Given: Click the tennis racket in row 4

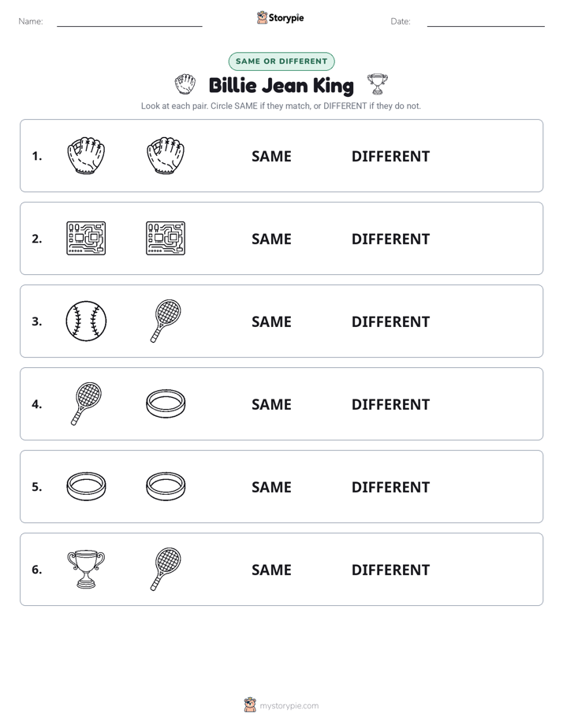Looking at the screenshot, I should coord(86,404).
